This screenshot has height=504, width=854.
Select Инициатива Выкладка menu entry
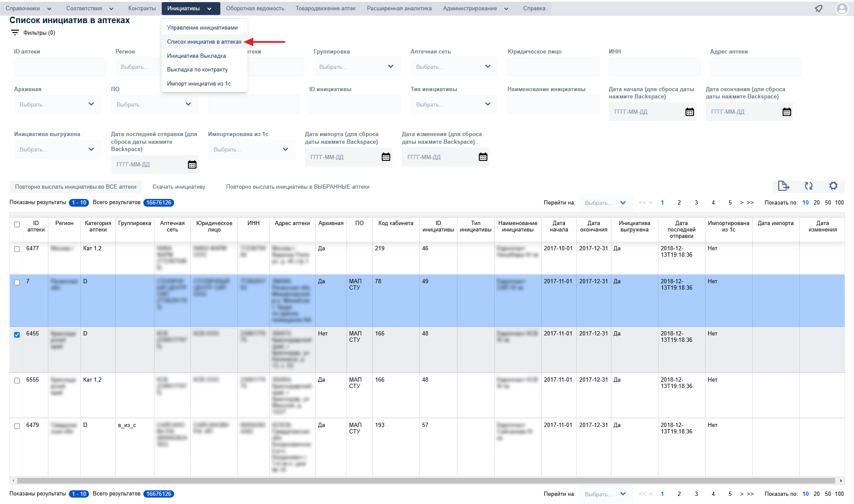coord(196,56)
